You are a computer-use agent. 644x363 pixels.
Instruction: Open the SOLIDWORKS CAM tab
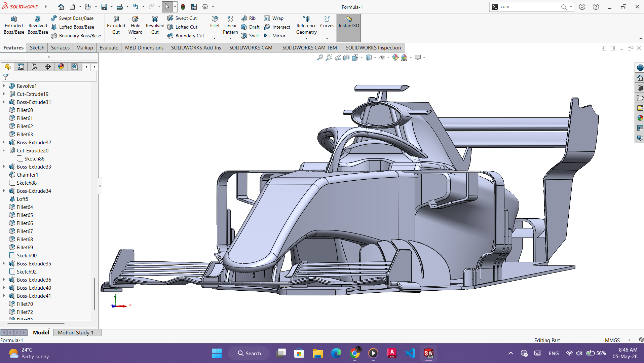click(x=251, y=47)
